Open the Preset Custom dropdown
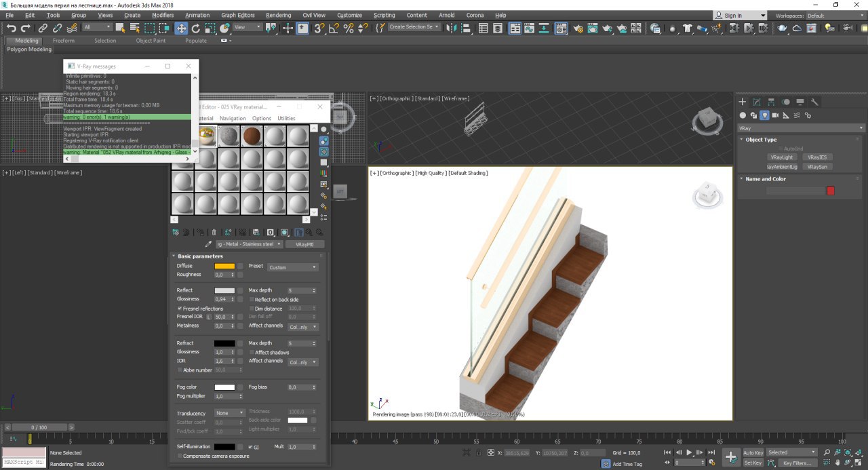The height and width of the screenshot is (470, 868). click(x=292, y=267)
